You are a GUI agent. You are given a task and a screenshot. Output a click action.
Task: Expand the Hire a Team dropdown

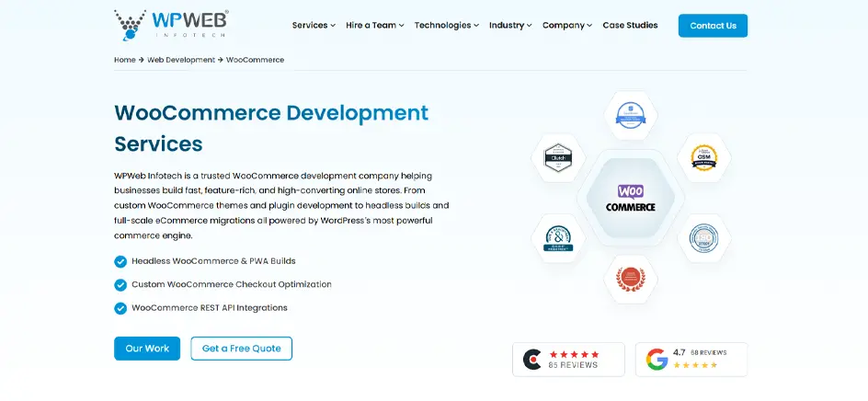pyautogui.click(x=375, y=26)
